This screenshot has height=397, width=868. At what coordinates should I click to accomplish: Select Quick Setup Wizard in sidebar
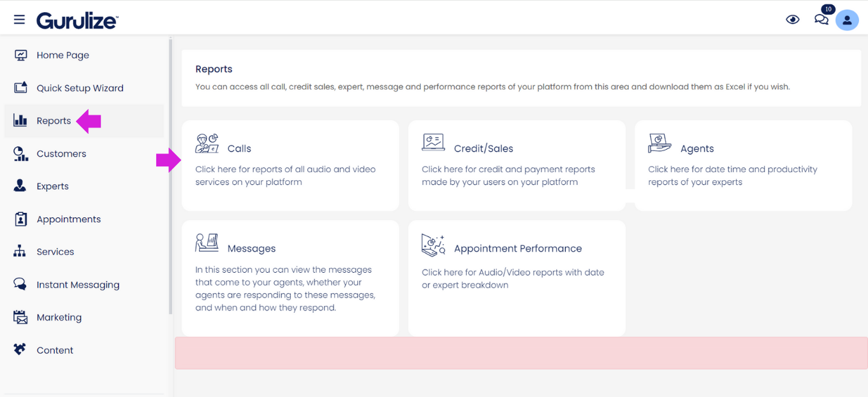pos(80,88)
